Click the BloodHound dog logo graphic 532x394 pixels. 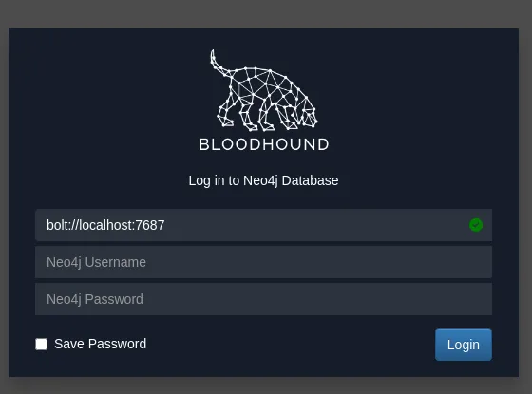point(264,90)
